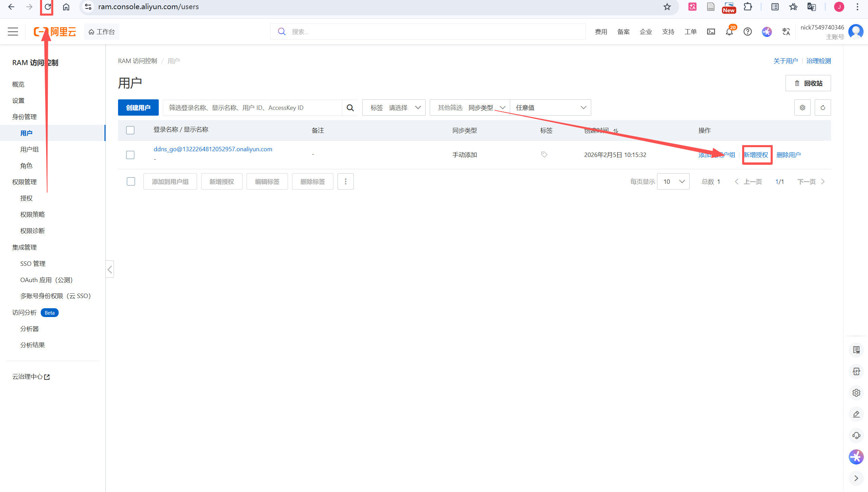This screenshot has height=492, width=868.
Task: Tick the checkbox beside batch actions
Action: pos(131,182)
